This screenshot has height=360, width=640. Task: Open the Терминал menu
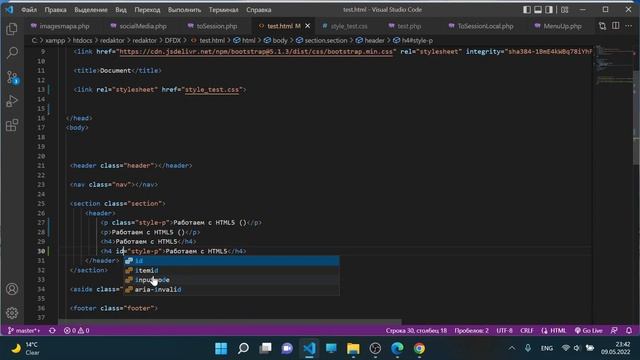click(223, 10)
